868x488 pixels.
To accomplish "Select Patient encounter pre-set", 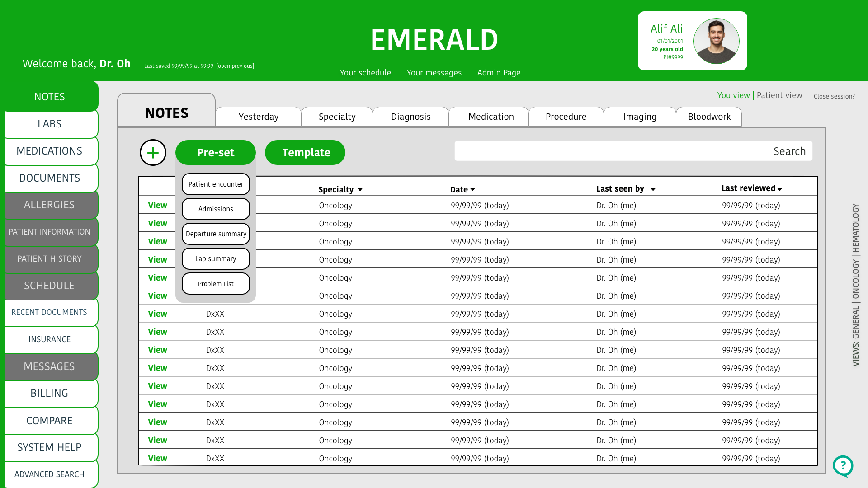I will pyautogui.click(x=216, y=184).
